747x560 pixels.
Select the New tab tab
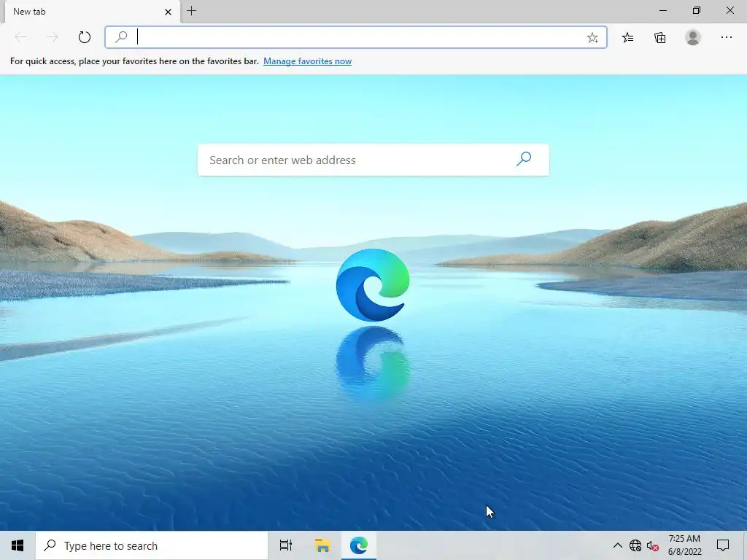point(92,12)
